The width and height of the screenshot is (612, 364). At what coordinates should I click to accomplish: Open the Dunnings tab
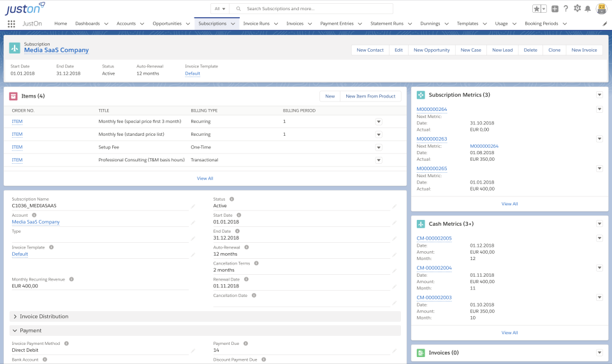(430, 24)
